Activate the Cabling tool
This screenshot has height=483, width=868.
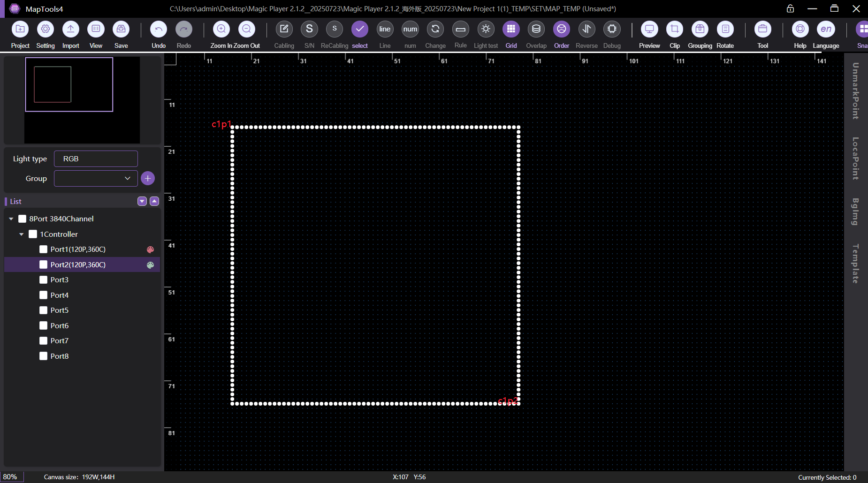click(284, 29)
